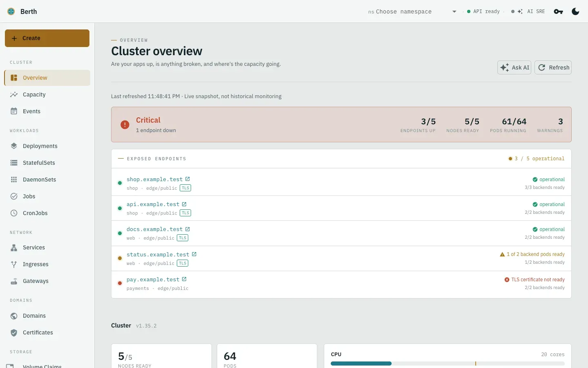Open external link icon for status.example.test

194,254
